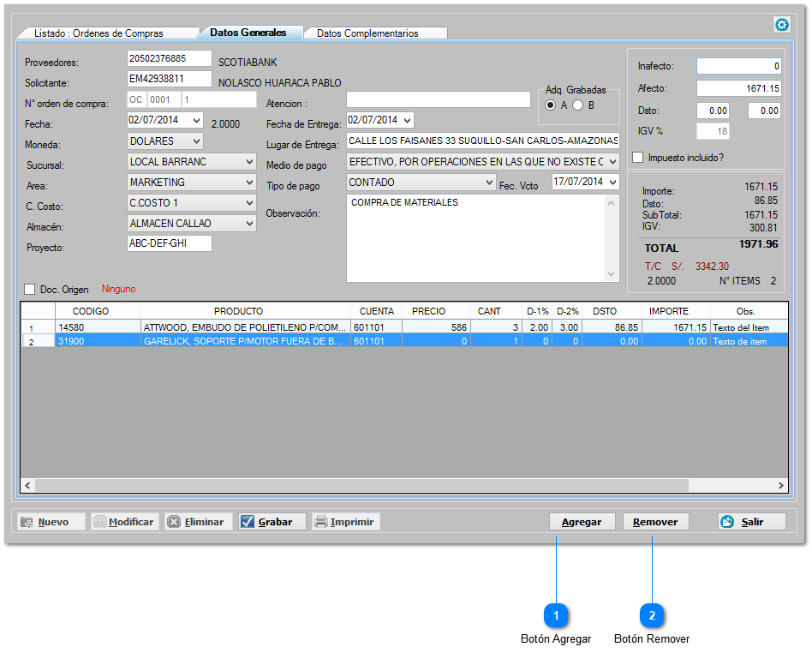The width and height of the screenshot is (812, 659).
Task: Open the Fecha de Entrega date dropdown
Action: pos(408,120)
